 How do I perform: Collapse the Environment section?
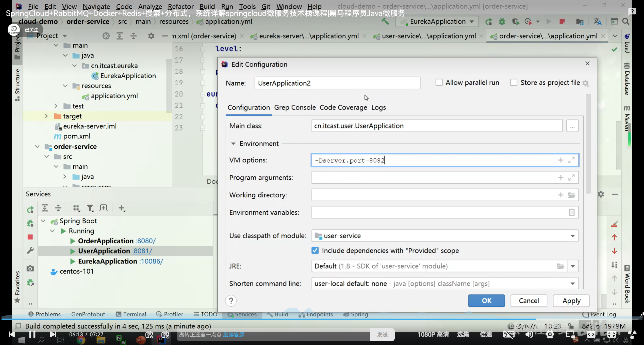coord(233,144)
